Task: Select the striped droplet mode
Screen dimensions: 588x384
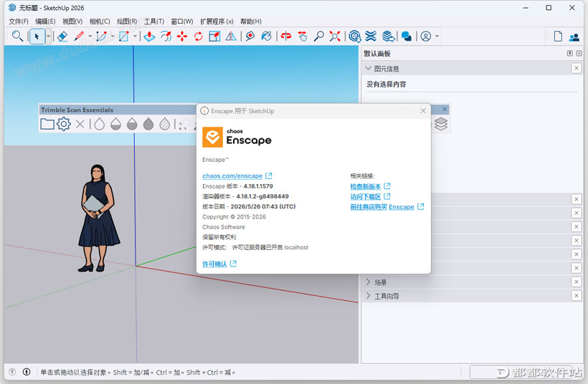Action: (165, 124)
